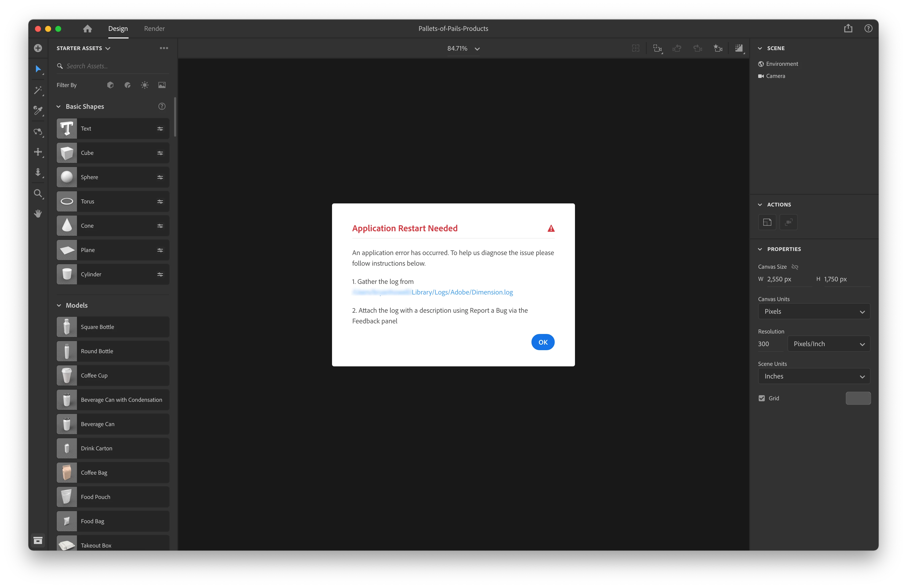Open the Canvas Units Pixels dropdown
Image resolution: width=907 pixels, height=588 pixels.
point(814,311)
